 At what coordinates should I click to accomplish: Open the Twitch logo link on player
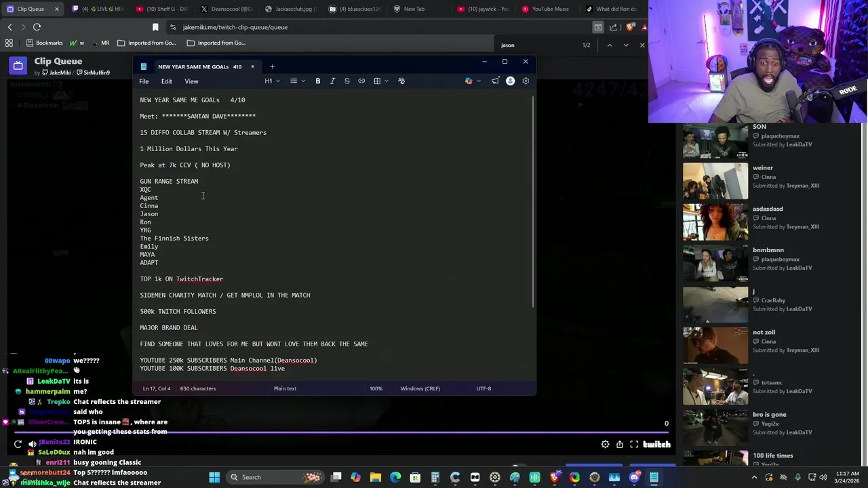click(656, 445)
